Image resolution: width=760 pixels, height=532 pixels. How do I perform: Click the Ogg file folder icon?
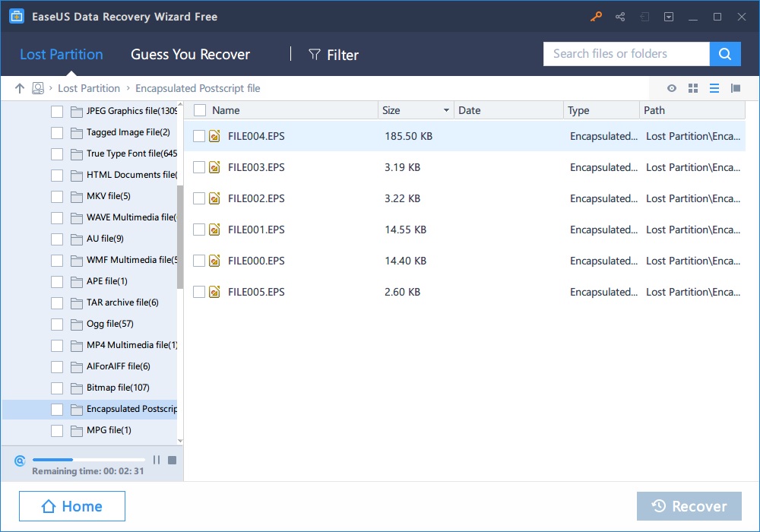point(77,325)
